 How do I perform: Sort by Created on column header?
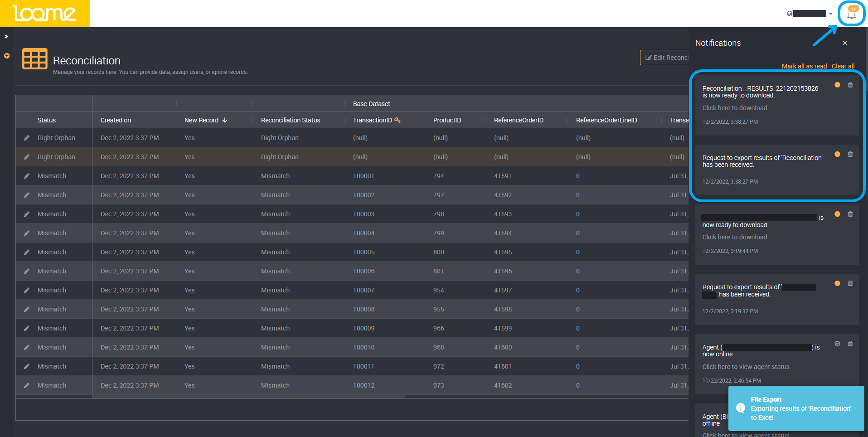pyautogui.click(x=116, y=120)
